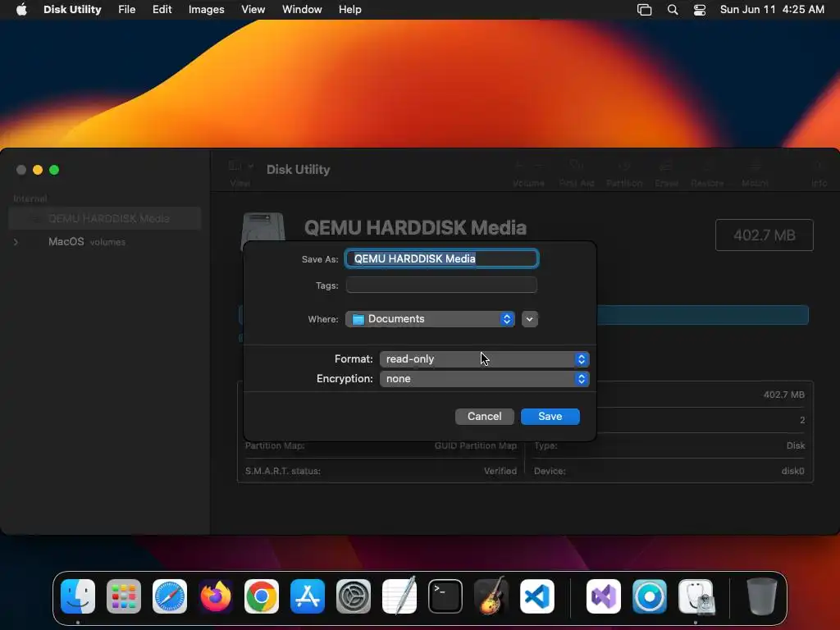Open TextEdit from the Dock

(x=399, y=596)
